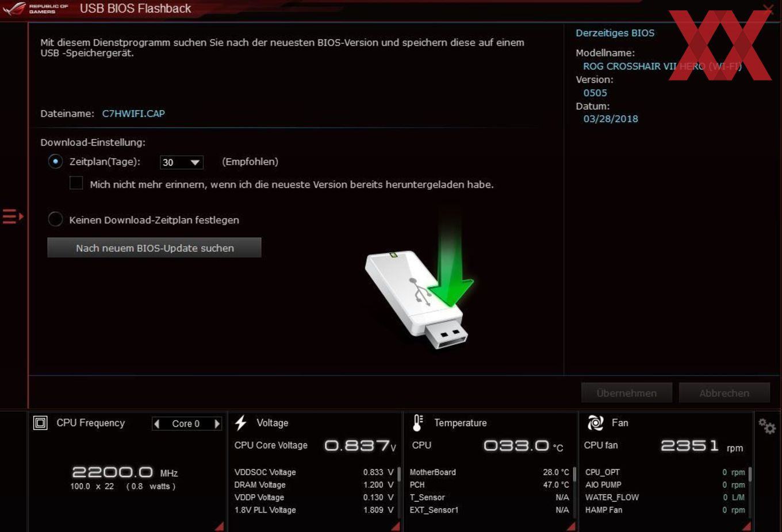Select the Zeitplan(Tage) radio button
Viewport: 782px width, 532px height.
55,162
